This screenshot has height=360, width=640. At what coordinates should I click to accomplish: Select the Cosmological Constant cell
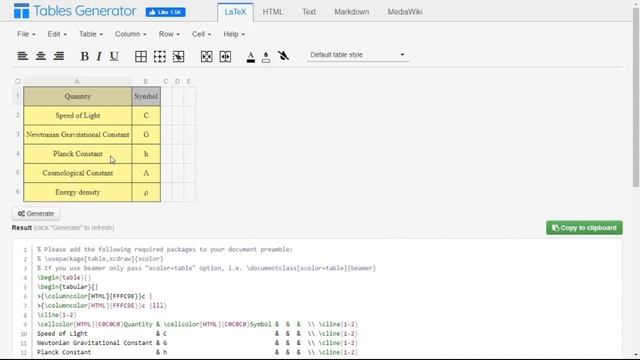pyautogui.click(x=78, y=173)
